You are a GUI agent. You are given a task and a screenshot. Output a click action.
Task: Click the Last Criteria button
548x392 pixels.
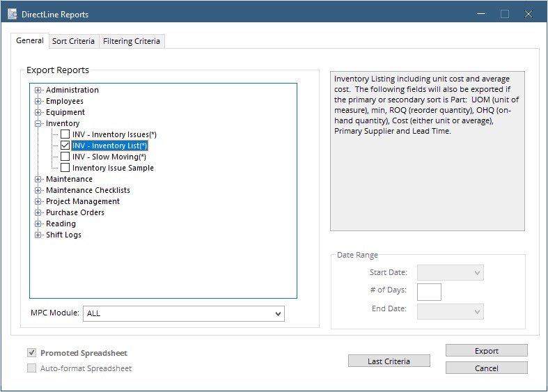pyautogui.click(x=389, y=361)
